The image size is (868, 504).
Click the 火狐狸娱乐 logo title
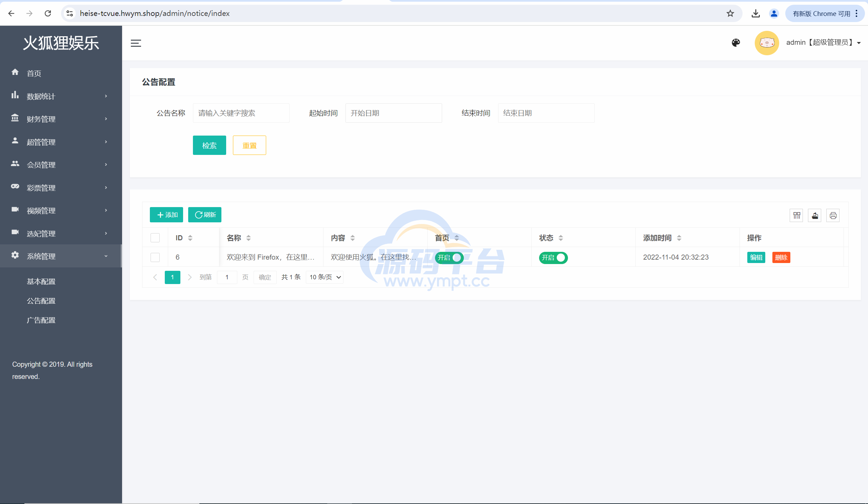[x=61, y=43]
